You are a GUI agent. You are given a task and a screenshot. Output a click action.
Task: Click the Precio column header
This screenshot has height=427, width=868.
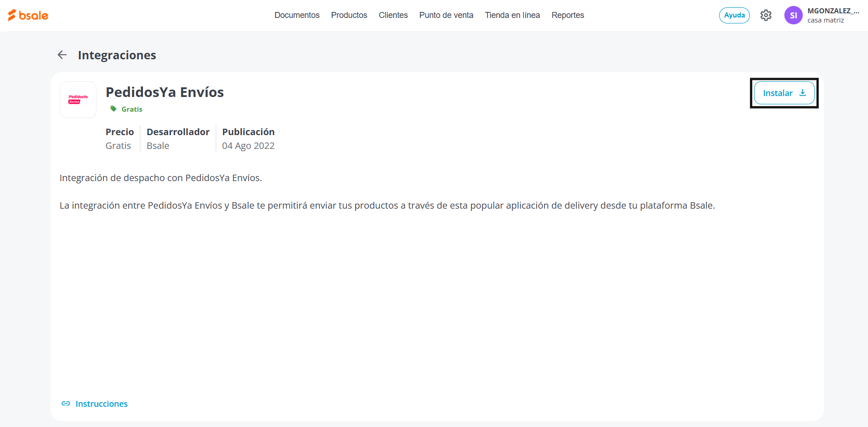click(120, 132)
